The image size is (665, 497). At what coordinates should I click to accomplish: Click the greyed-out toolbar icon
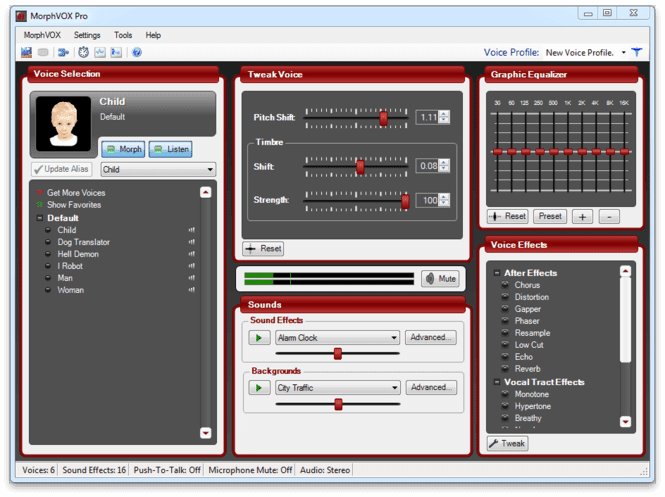click(x=43, y=52)
